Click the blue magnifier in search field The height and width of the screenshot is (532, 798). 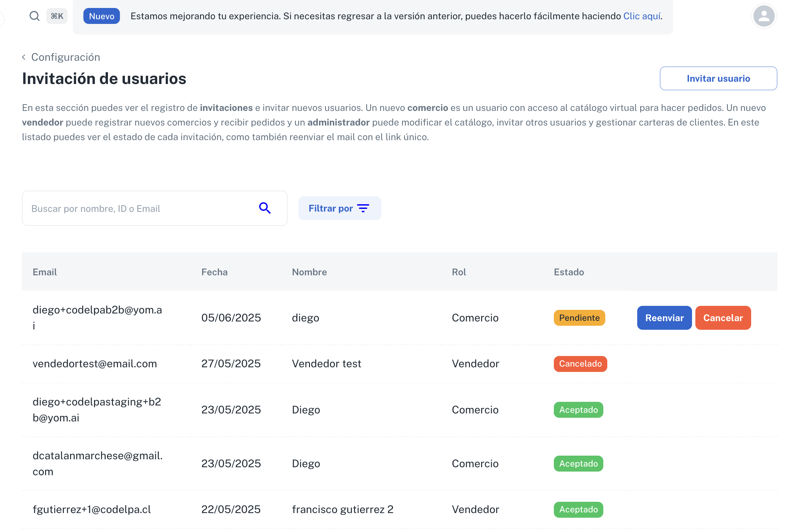pos(265,208)
